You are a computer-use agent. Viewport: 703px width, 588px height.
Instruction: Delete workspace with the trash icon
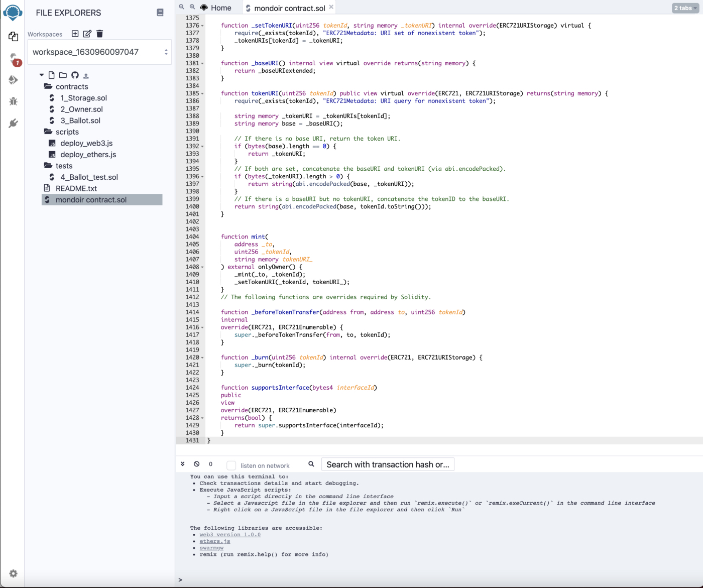coord(99,34)
